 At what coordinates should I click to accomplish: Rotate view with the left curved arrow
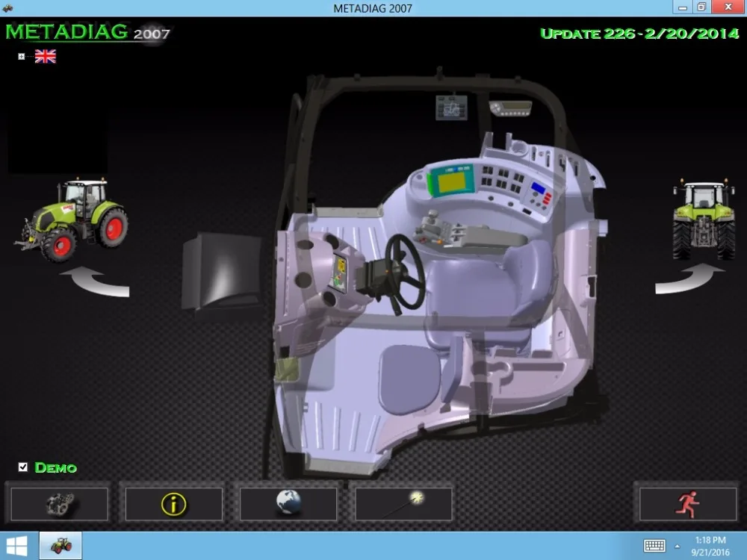96,282
